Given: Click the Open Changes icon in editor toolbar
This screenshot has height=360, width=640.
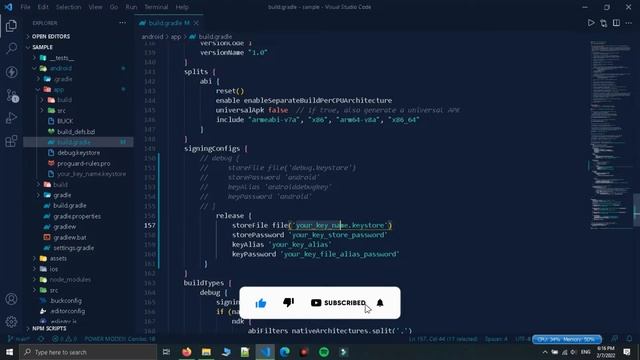Looking at the screenshot, I should click(x=603, y=23).
